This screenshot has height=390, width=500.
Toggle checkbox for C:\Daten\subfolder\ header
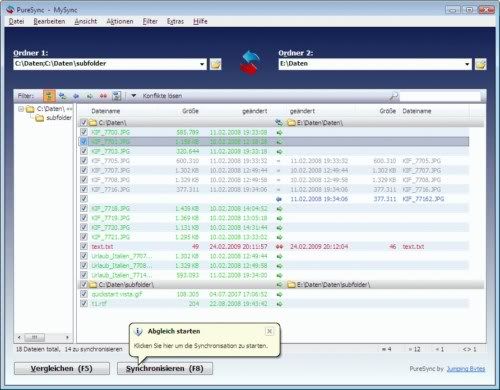[x=83, y=285]
